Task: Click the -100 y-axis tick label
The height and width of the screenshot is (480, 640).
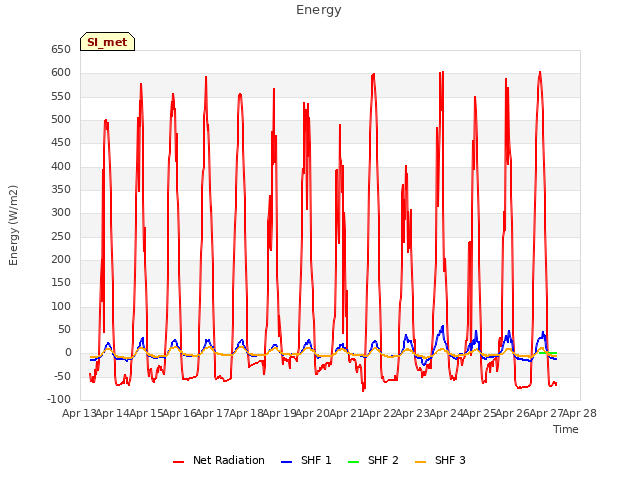Action: tap(59, 400)
